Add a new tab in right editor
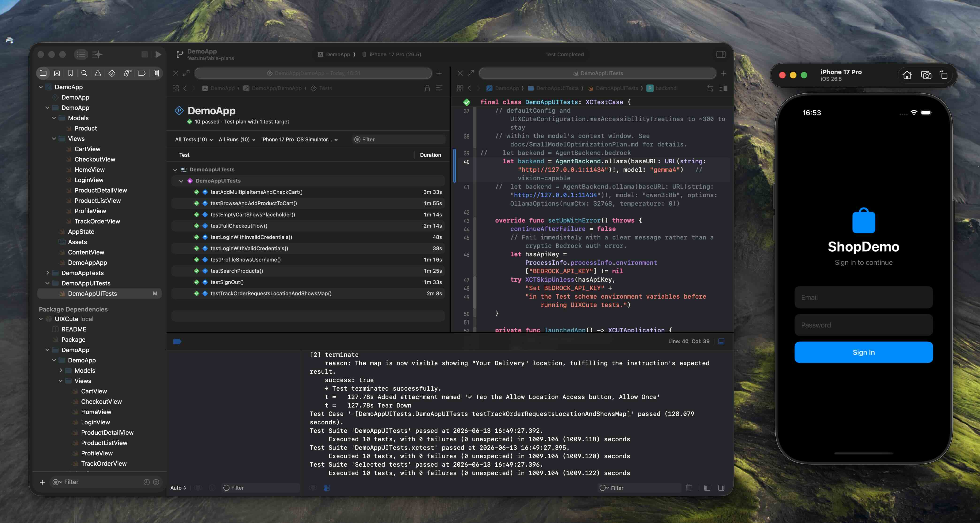Image resolution: width=980 pixels, height=523 pixels. point(724,73)
